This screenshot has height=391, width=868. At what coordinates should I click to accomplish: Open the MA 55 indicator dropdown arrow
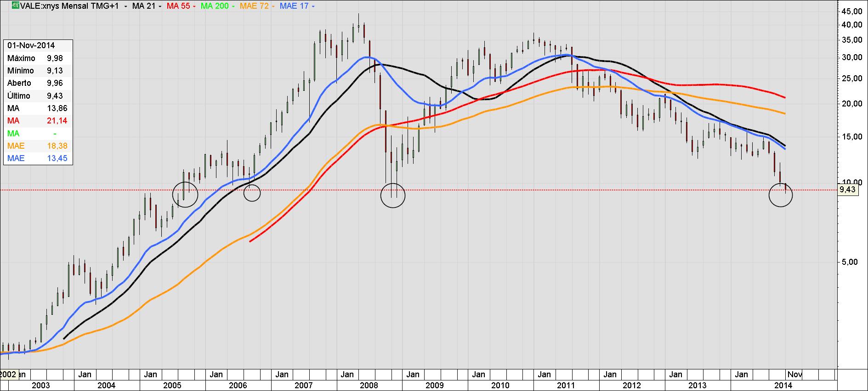coord(194,6)
